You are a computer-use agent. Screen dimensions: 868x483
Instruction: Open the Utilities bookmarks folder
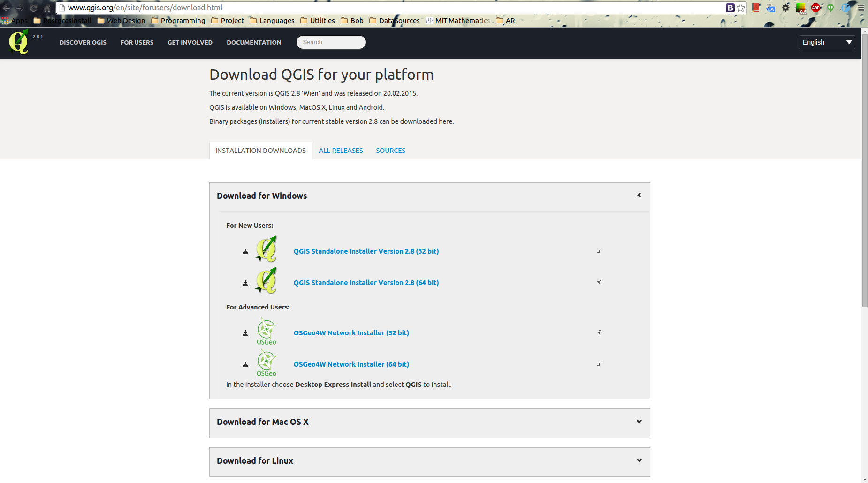click(x=318, y=21)
